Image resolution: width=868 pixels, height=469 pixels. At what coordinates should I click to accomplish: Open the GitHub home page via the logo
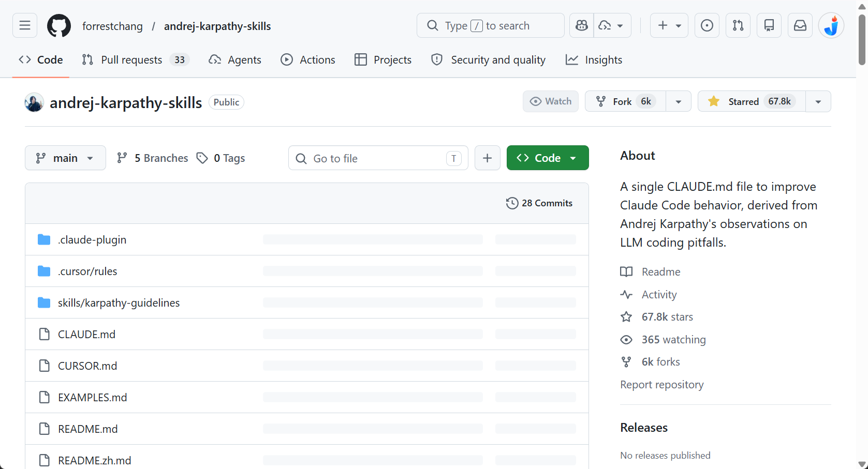[x=58, y=25]
